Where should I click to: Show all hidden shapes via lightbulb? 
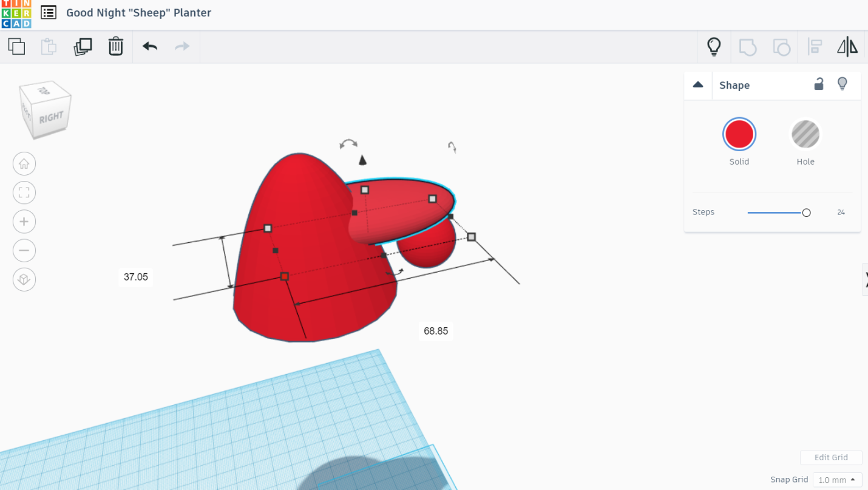(x=714, y=46)
